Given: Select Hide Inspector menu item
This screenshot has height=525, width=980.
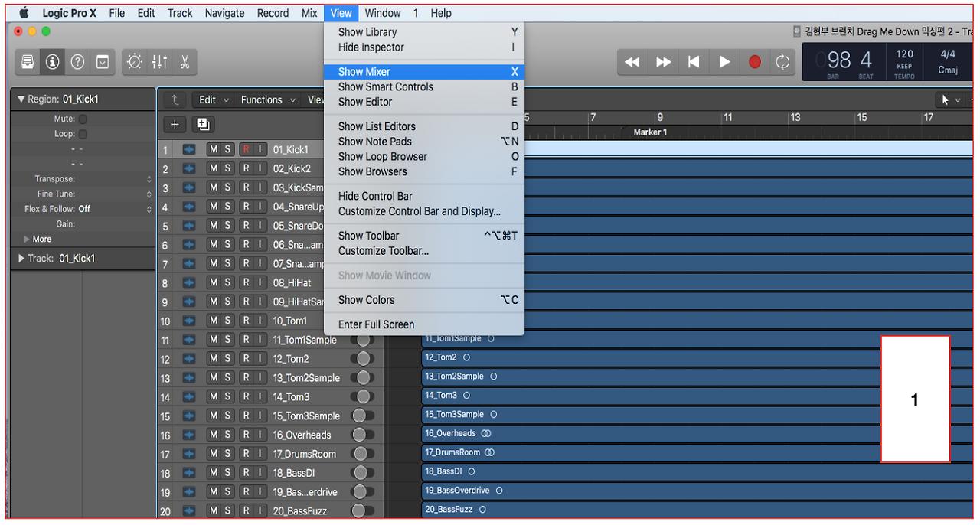Looking at the screenshot, I should [x=424, y=47].
